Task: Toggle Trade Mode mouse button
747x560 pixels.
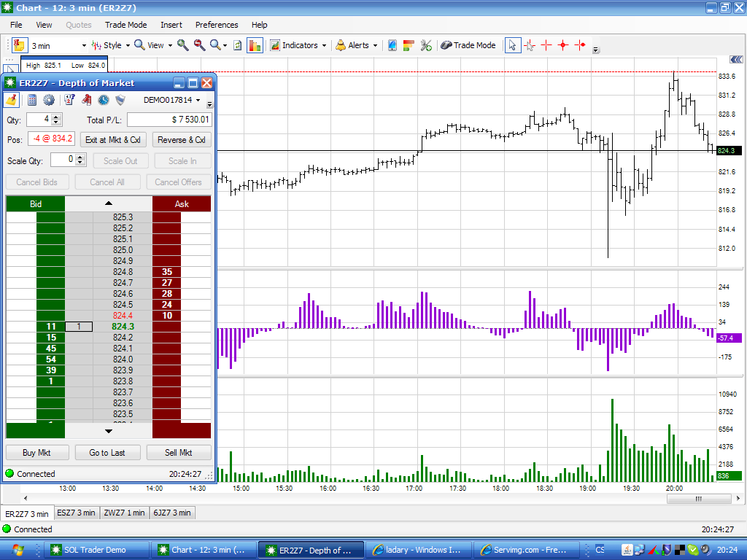Action: pos(468,45)
